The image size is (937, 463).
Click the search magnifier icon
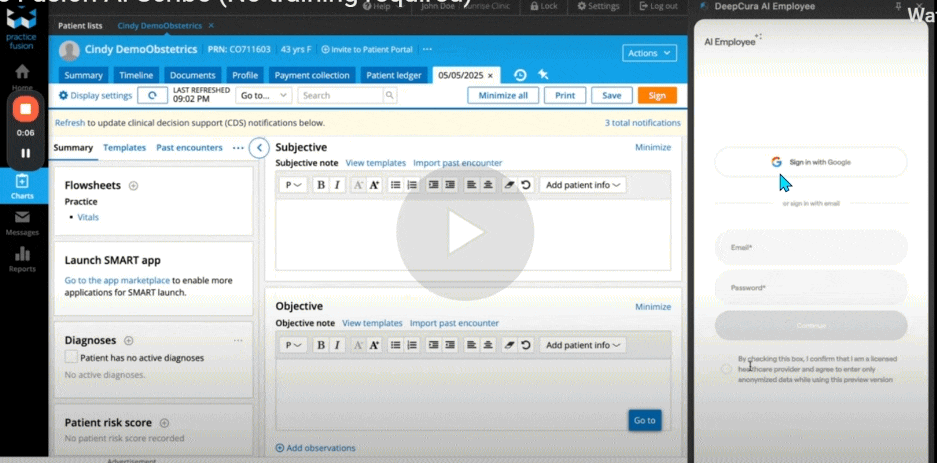click(390, 96)
